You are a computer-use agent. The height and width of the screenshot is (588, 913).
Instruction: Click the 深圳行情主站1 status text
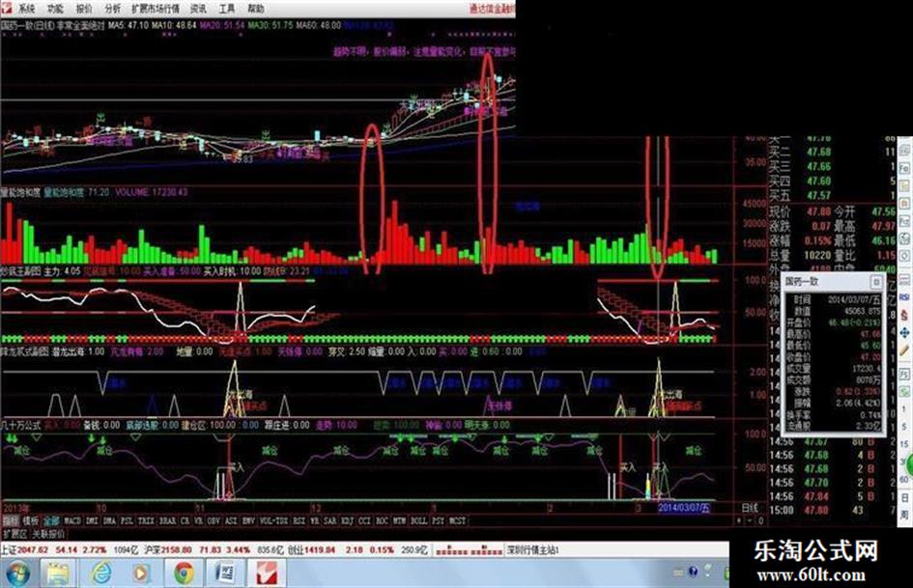point(532,550)
